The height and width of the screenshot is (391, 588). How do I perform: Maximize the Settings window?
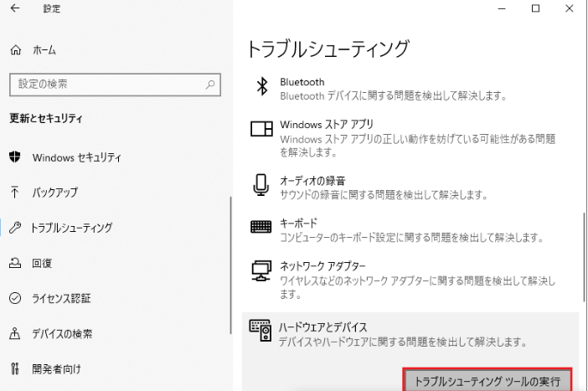click(535, 8)
